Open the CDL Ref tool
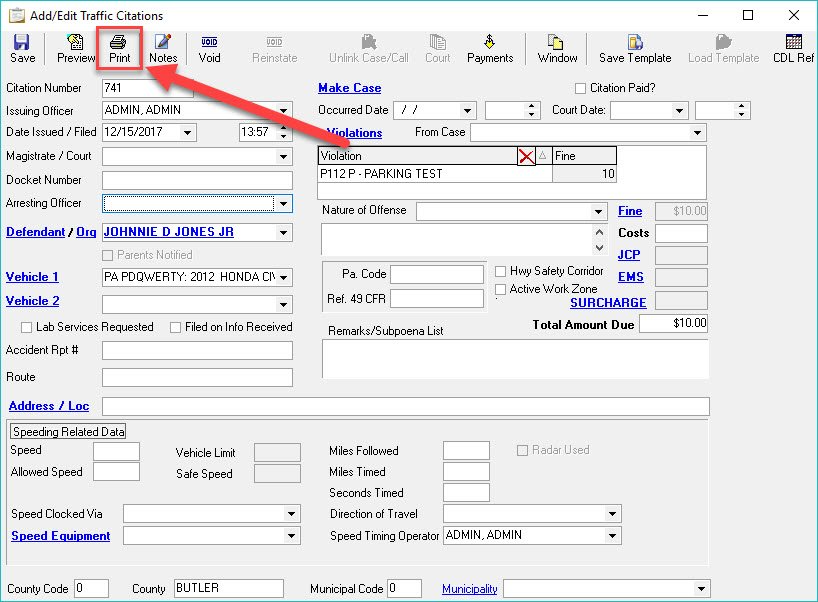 794,48
